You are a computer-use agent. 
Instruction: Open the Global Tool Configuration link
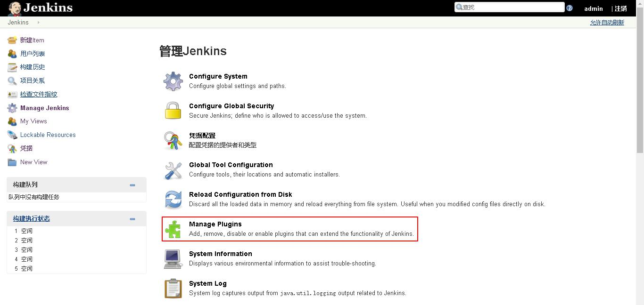pos(231,165)
